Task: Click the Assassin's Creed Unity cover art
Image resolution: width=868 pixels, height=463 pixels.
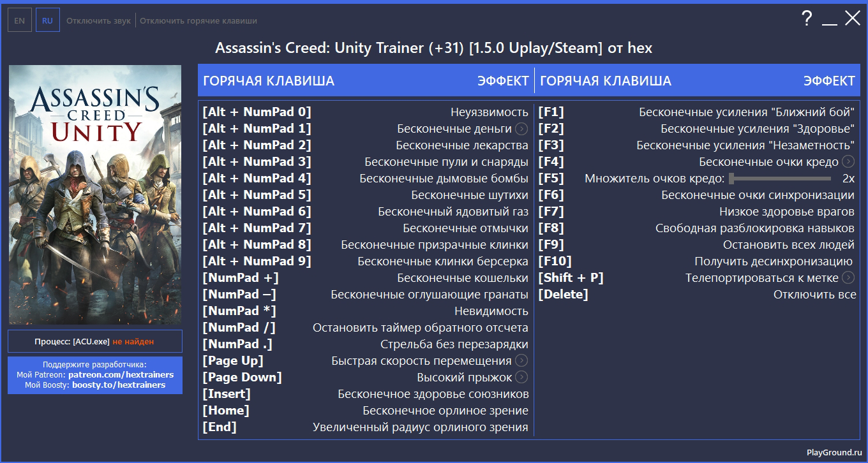Action: pyautogui.click(x=95, y=194)
